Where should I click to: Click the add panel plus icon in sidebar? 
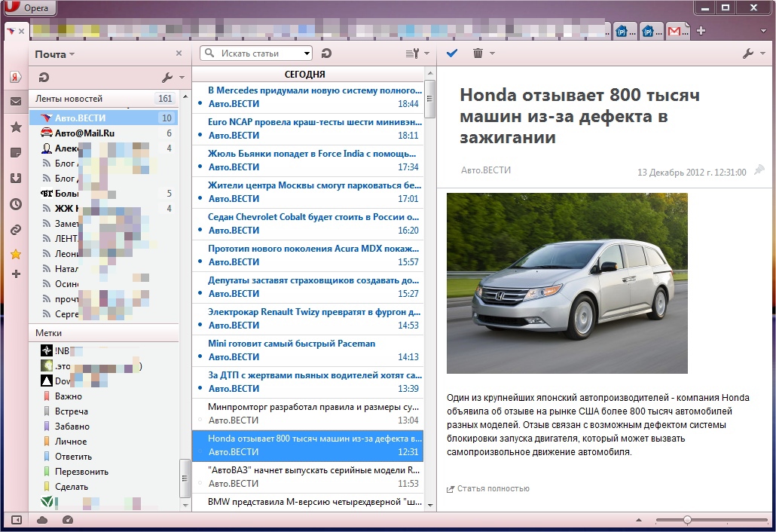pos(15,274)
